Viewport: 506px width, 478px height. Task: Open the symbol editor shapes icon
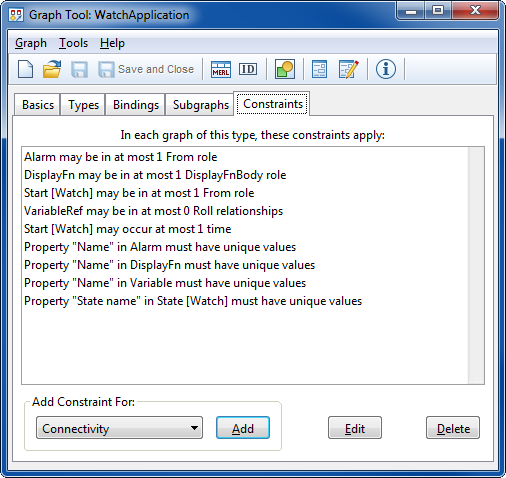[x=285, y=69]
